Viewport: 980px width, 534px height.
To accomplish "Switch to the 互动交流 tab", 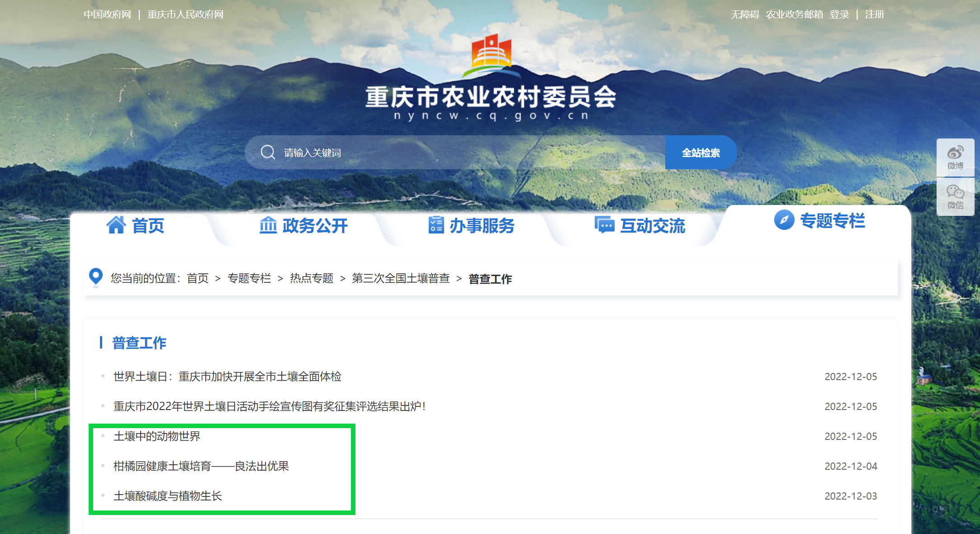I will click(652, 225).
